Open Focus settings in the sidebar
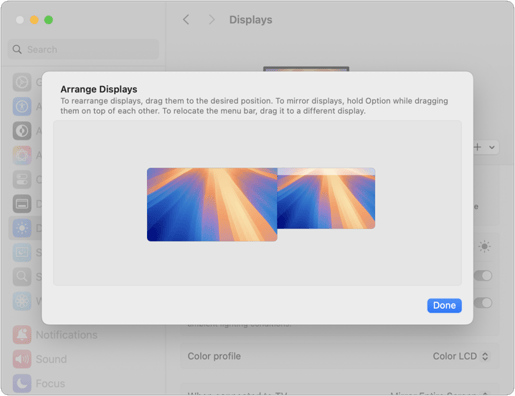This screenshot has width=515, height=396. tap(39, 383)
